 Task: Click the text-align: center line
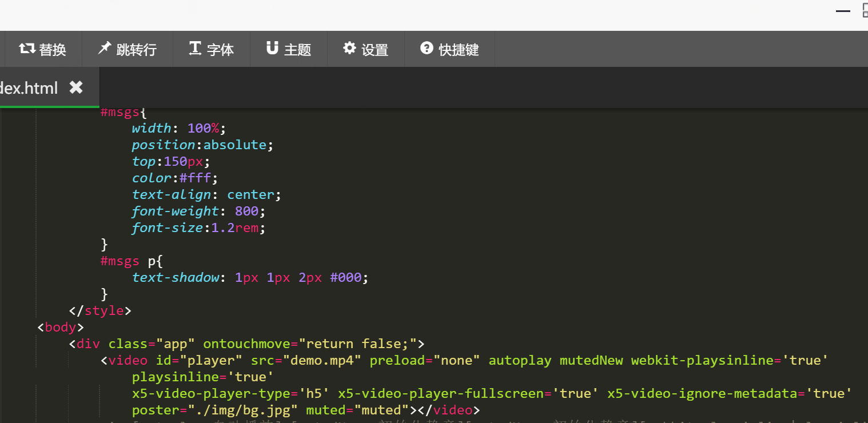pos(206,195)
